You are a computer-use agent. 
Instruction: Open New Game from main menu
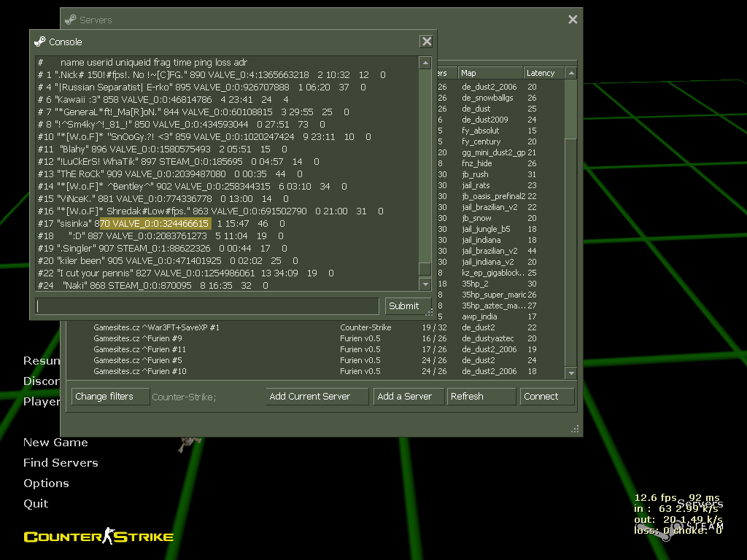pos(55,443)
